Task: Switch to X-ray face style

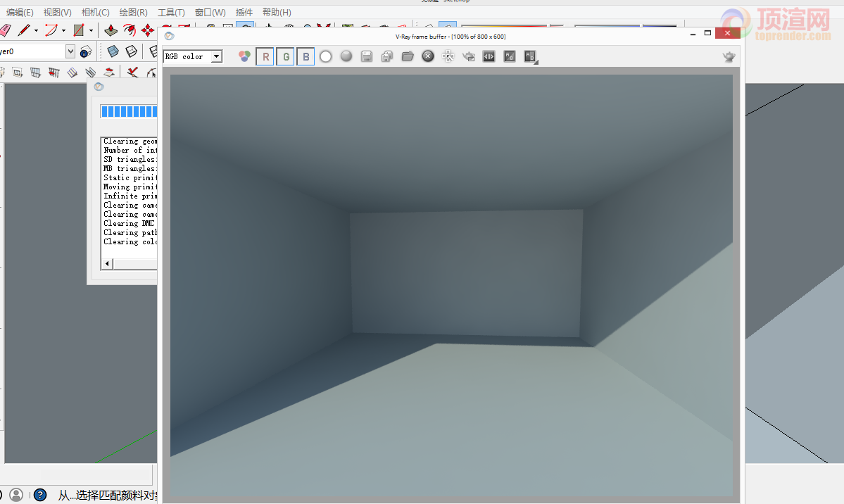Action: 113,51
